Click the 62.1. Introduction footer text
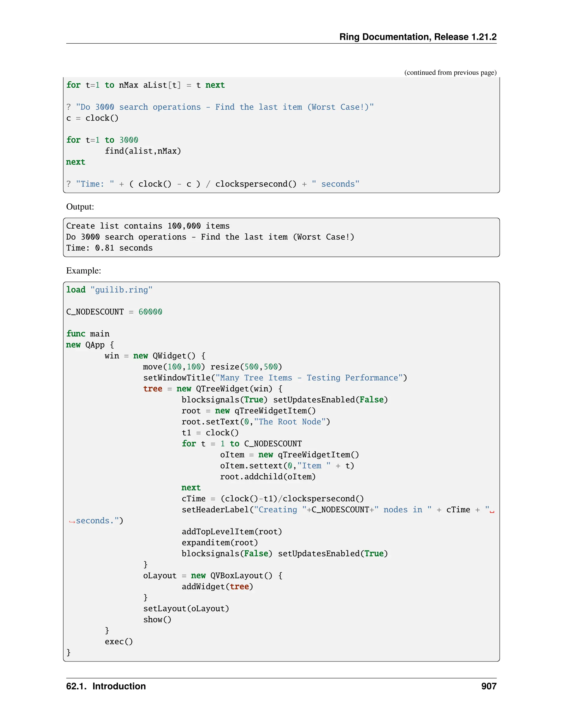Viewport: 563px width, 728px height. click(x=106, y=686)
